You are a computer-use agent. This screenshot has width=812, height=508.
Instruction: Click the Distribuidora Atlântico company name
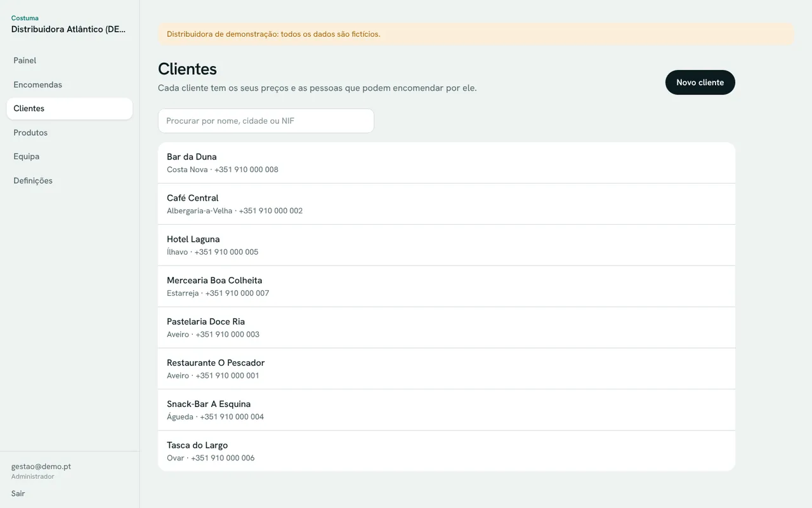pyautogui.click(x=69, y=29)
